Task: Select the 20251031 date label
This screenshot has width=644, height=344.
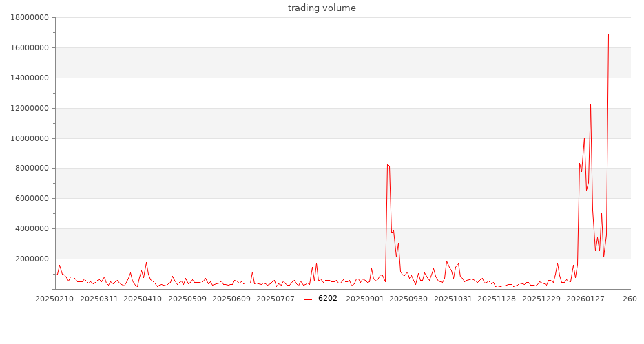Action: point(454,299)
